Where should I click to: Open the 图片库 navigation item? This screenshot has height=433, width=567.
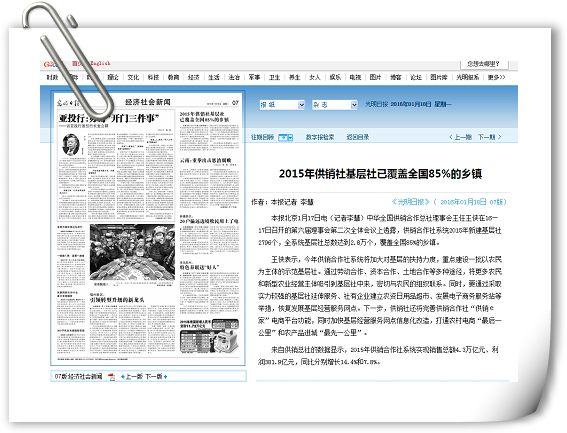(x=439, y=77)
